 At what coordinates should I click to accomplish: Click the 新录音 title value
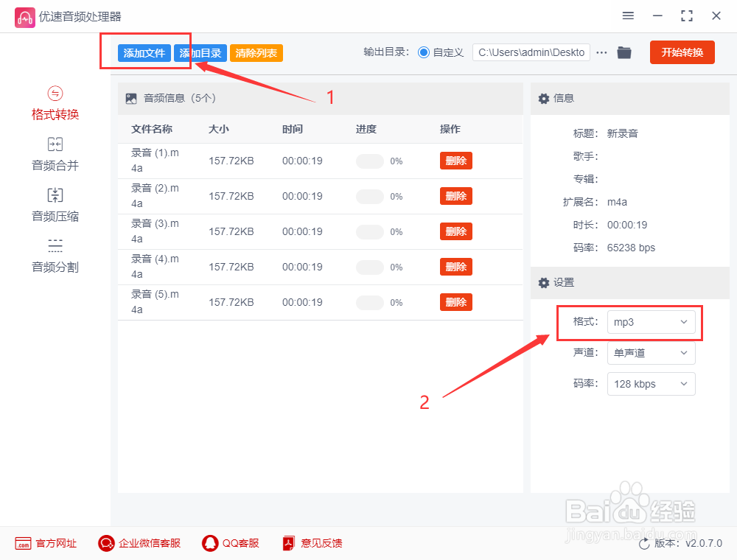pyautogui.click(x=622, y=133)
